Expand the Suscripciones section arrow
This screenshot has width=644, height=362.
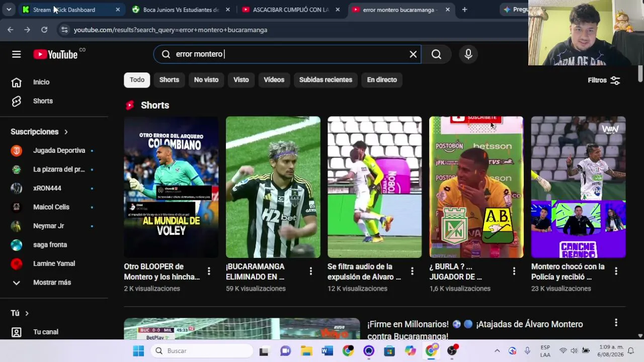(x=66, y=132)
